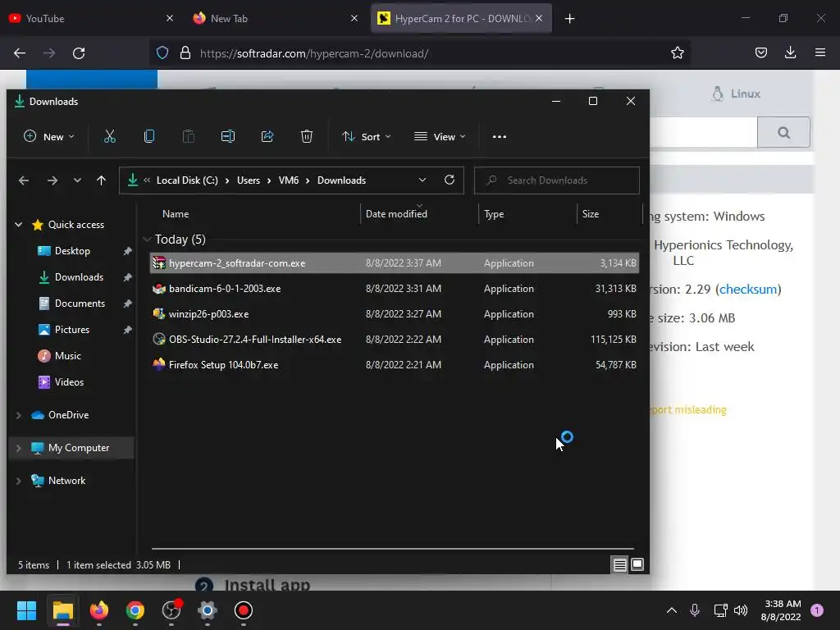Collapse the Quick access tree
Screen dimensions: 840x630
click(x=19, y=225)
